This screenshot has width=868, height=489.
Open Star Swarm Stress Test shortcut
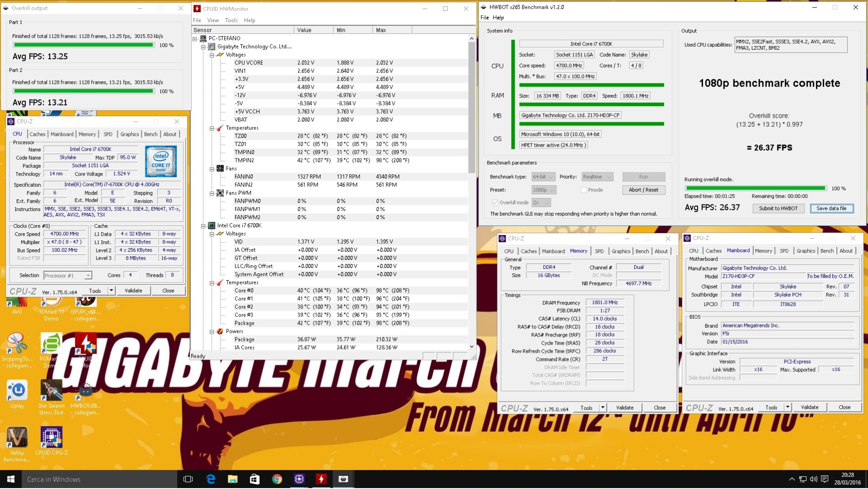51,398
